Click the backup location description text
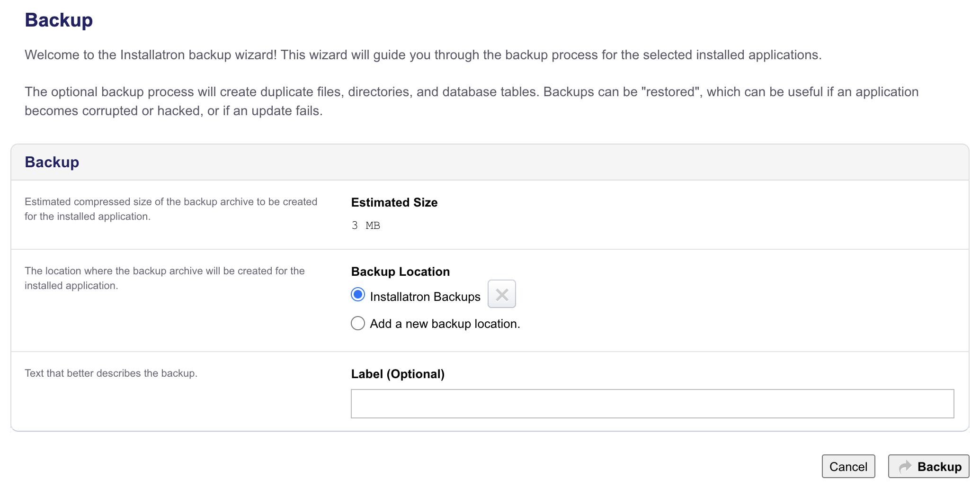This screenshot has height=489, width=980. pos(165,278)
